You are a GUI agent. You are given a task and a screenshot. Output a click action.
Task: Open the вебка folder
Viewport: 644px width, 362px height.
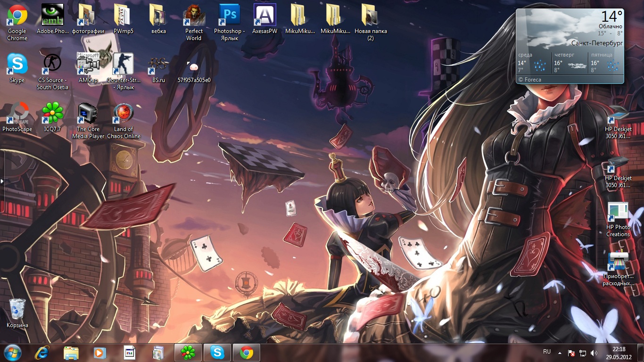pyautogui.click(x=158, y=19)
